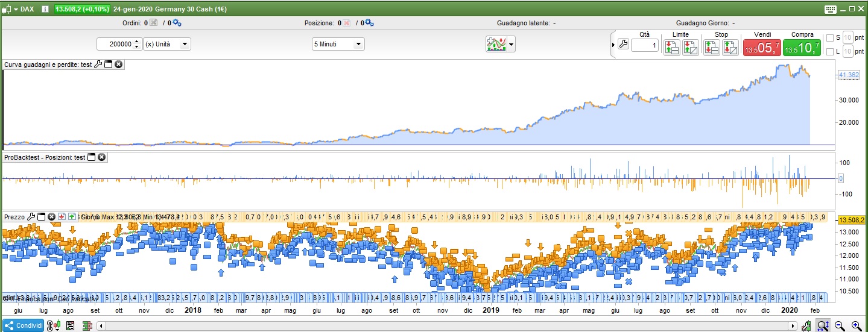The image size is (868, 332).
Task: Click the ProBacktest - Posizioni: test title
Action: coord(45,157)
